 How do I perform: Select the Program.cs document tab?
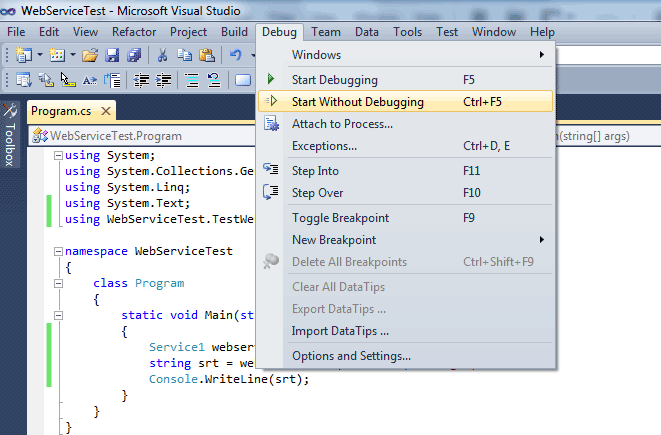pos(61,111)
